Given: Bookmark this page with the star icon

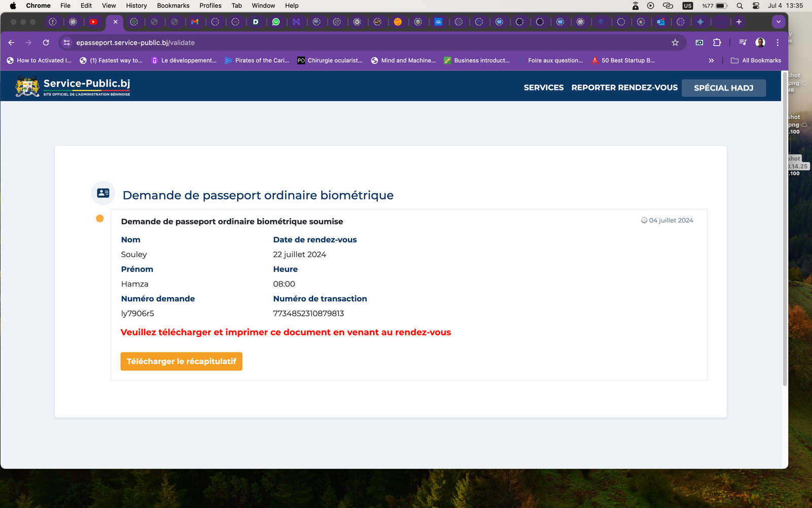Looking at the screenshot, I should coord(675,43).
